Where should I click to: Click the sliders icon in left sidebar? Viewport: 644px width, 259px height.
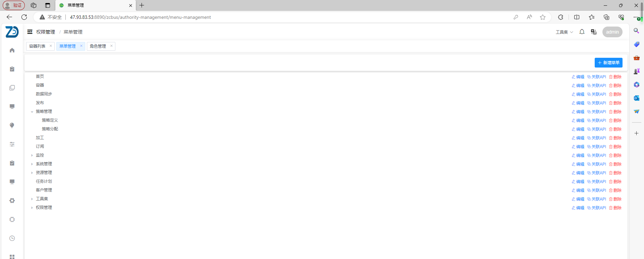click(12, 144)
